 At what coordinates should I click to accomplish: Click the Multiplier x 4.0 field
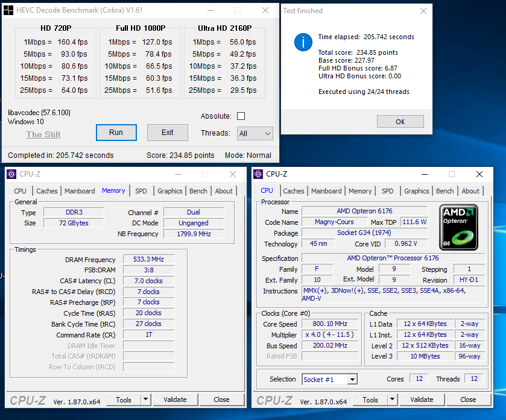click(x=330, y=334)
